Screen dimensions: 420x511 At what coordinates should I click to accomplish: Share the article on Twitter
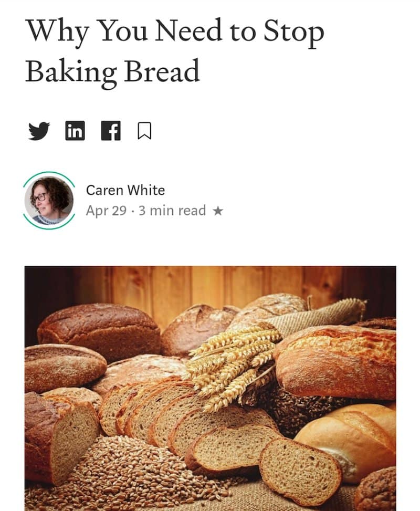(x=39, y=131)
